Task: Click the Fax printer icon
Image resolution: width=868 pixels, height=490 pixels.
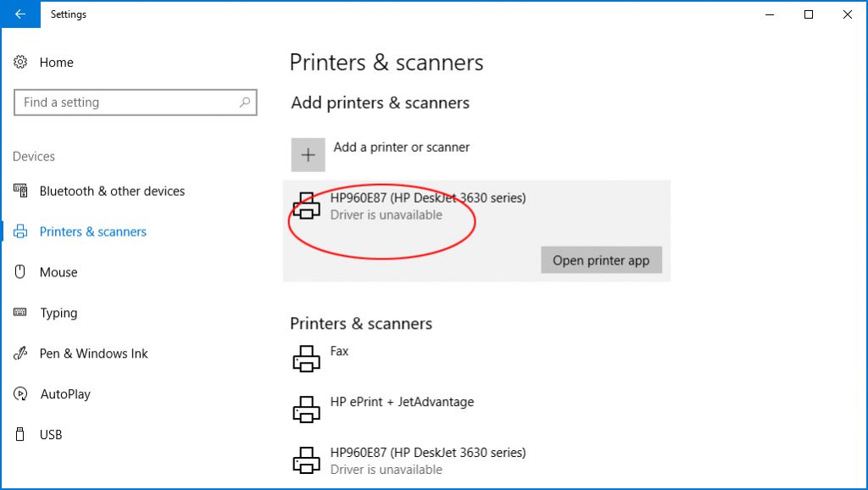Action: point(307,359)
